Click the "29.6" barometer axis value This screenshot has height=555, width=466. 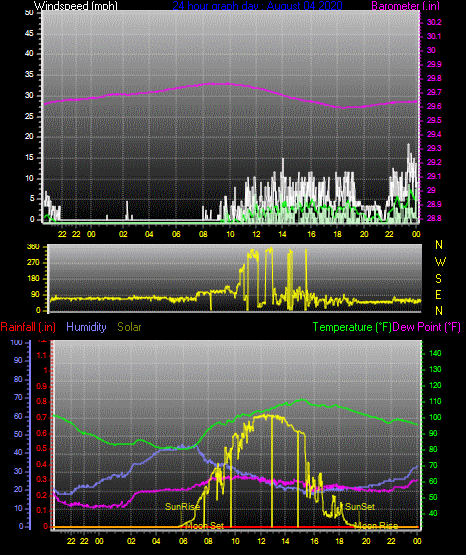coord(434,107)
